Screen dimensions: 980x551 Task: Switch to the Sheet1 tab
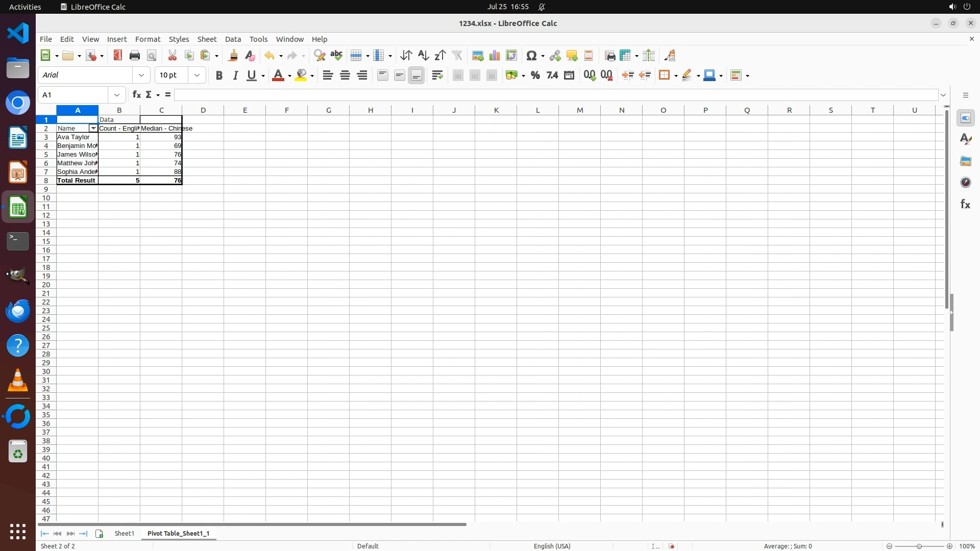click(x=124, y=533)
